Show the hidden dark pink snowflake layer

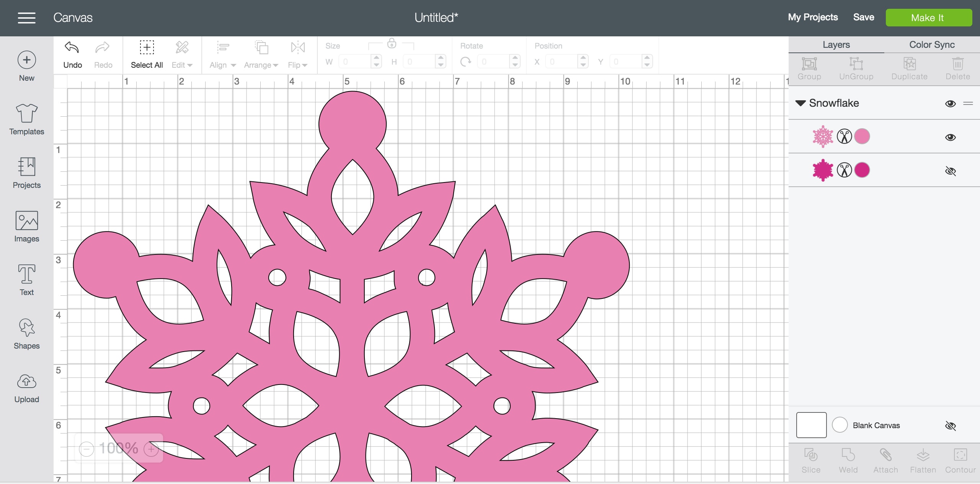(950, 171)
